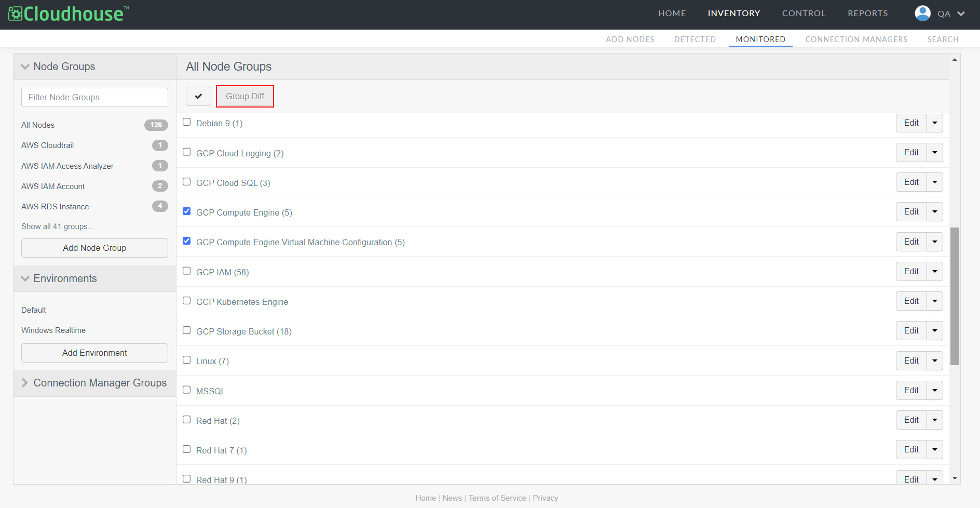980x508 pixels.
Task: Edit the Linux (7) node group
Action: pyautogui.click(x=911, y=361)
